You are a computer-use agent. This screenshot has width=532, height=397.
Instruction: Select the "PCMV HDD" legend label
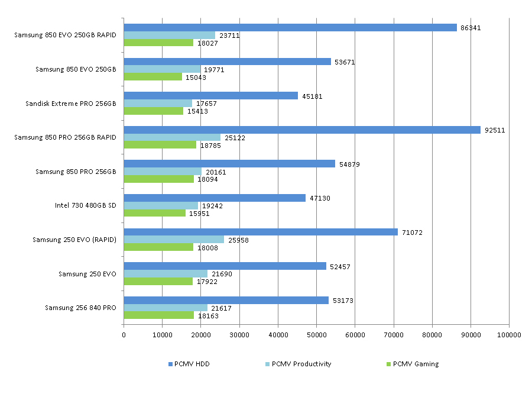point(192,364)
